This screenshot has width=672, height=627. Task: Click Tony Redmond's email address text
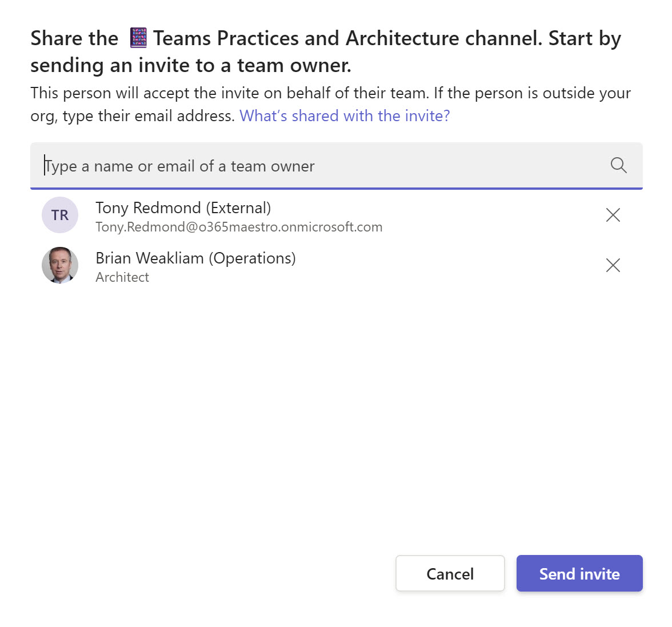pos(239,226)
